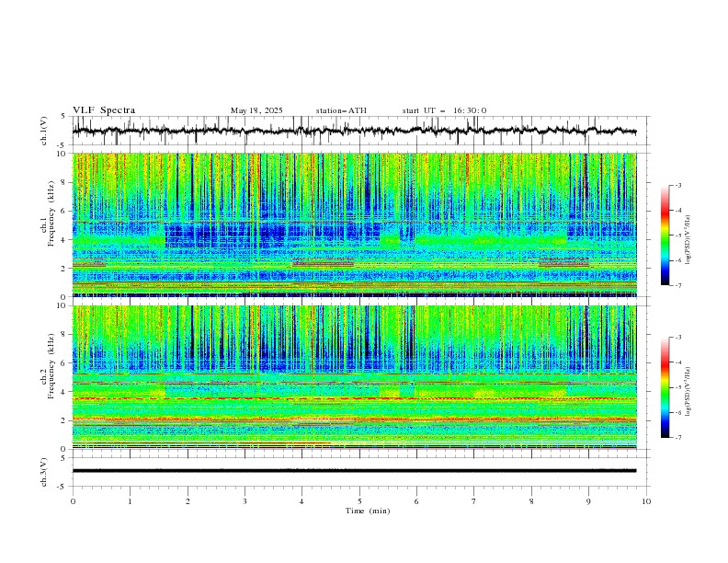Screen dimensions: 728x563
Task: Click the "VLF Spectra" title text
Action: (104, 110)
